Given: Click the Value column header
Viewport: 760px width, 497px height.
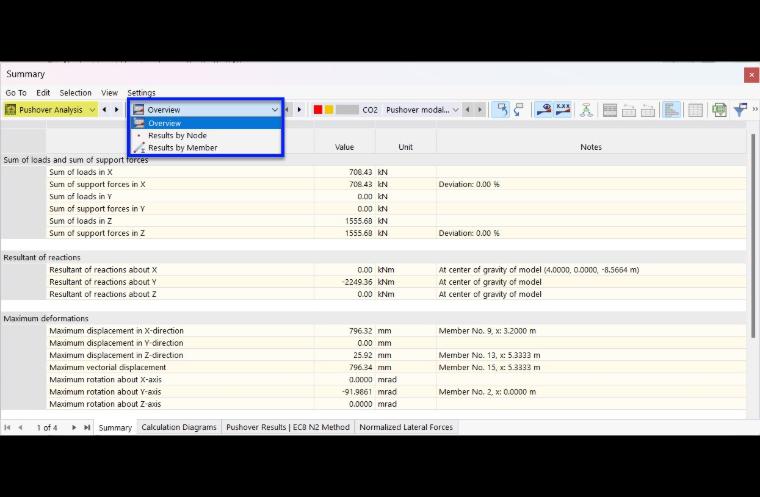Looking at the screenshot, I should click(x=344, y=147).
